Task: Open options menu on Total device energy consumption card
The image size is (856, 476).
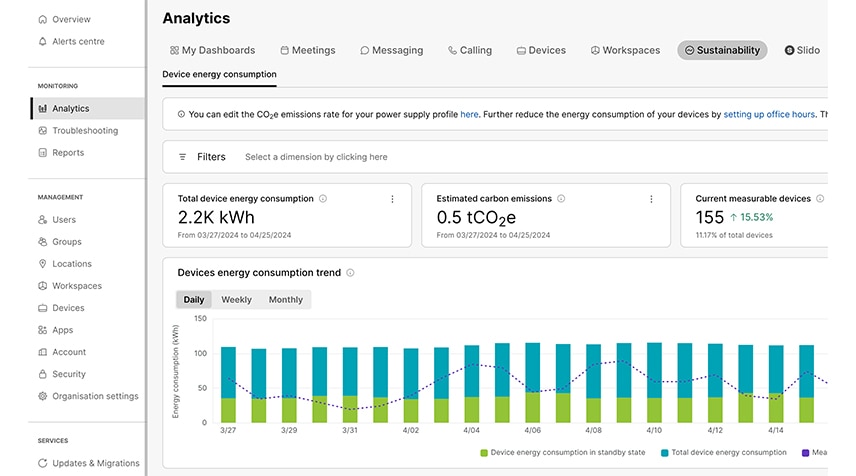Action: point(392,199)
